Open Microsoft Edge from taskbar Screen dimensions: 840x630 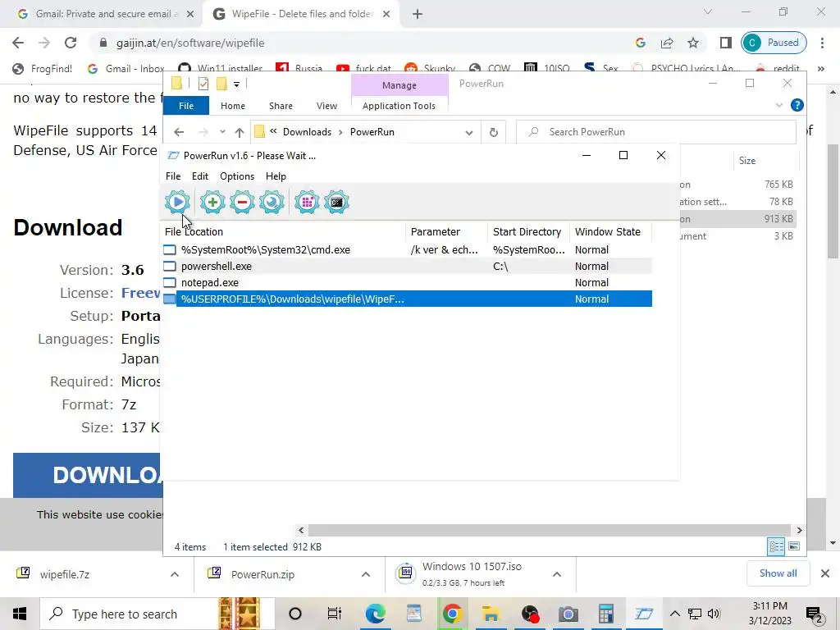click(375, 614)
